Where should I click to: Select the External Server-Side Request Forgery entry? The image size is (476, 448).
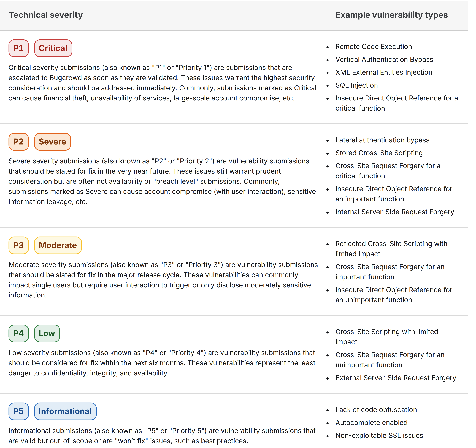click(396, 378)
